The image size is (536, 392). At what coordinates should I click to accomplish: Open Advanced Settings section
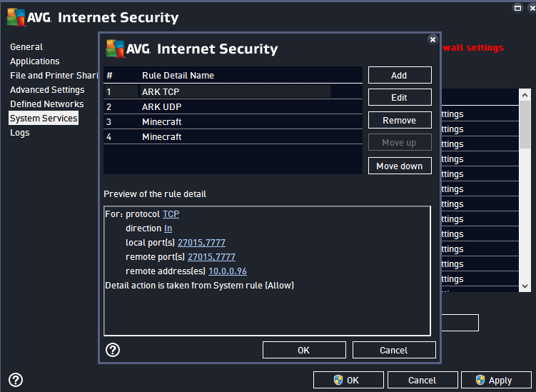[x=47, y=90]
